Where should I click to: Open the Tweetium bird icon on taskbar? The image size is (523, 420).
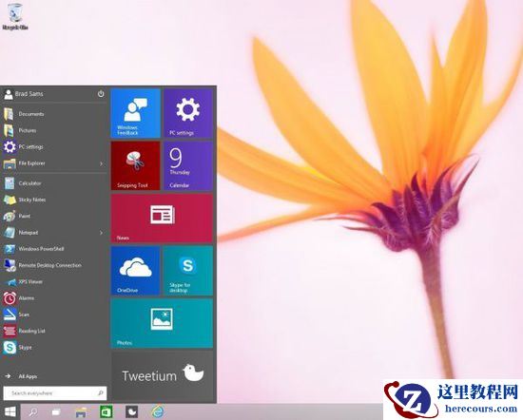[132, 412]
